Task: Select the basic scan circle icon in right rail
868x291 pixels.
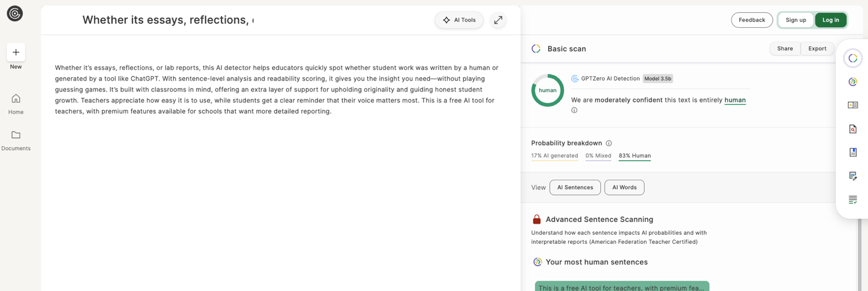Action: [x=853, y=58]
